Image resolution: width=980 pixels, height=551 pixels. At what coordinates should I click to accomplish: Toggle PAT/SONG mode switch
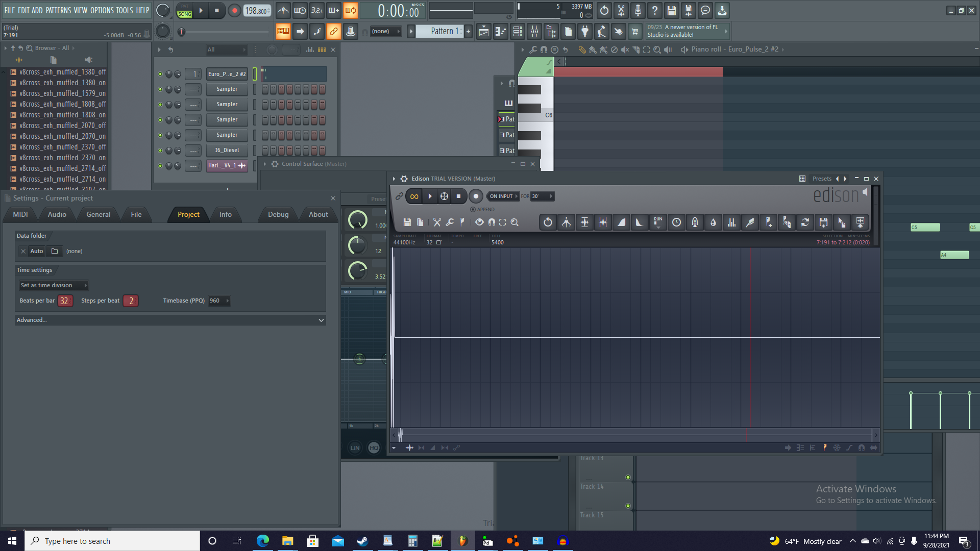click(184, 10)
